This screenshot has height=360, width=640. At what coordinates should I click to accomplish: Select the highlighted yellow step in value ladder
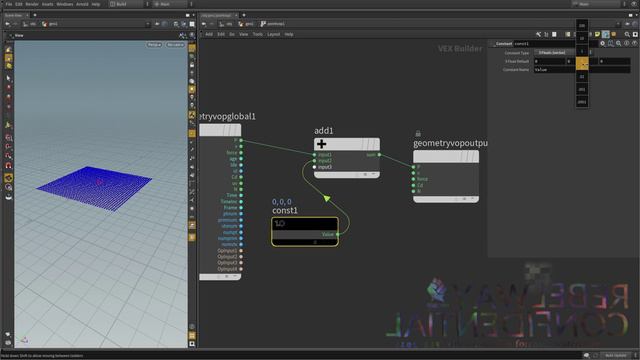(x=582, y=64)
